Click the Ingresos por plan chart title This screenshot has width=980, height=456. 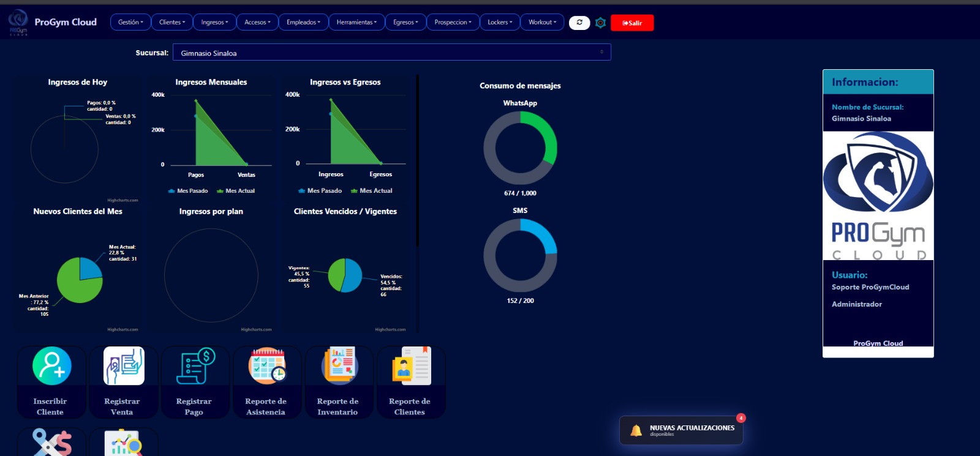pos(211,211)
